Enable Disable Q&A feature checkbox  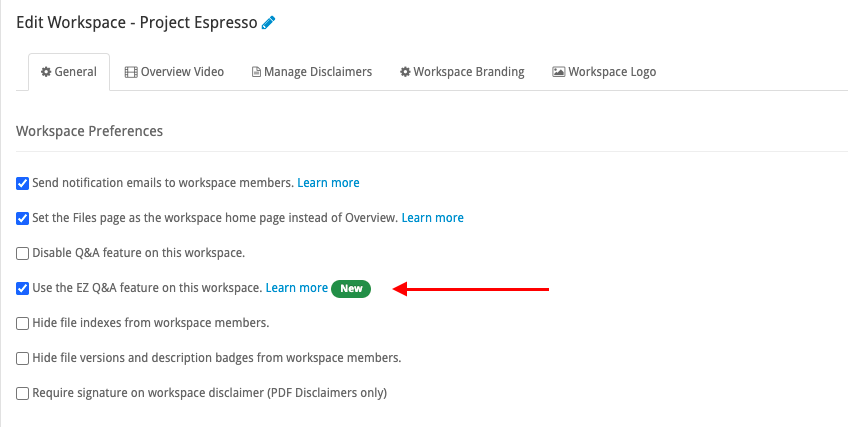tap(22, 253)
